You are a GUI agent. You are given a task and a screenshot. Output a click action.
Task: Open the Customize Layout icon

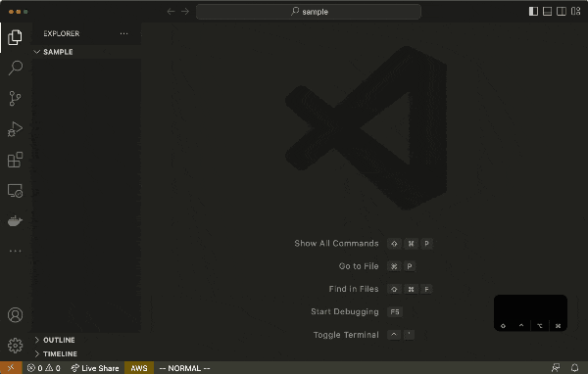pyautogui.click(x=575, y=11)
